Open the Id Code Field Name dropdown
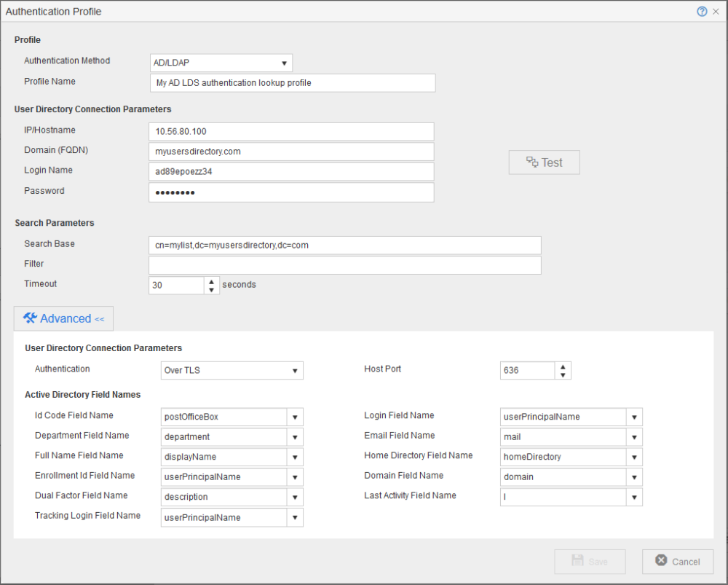The image size is (728, 585). click(295, 417)
